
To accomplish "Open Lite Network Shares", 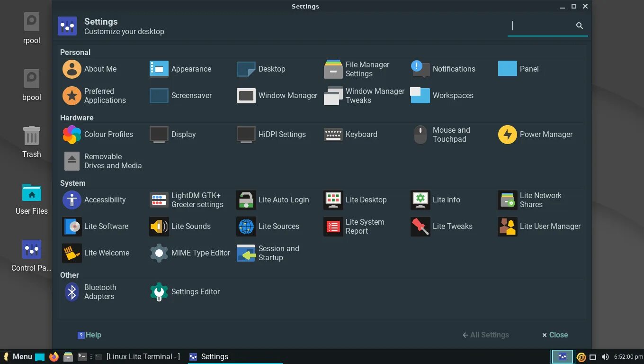I will coord(530,200).
